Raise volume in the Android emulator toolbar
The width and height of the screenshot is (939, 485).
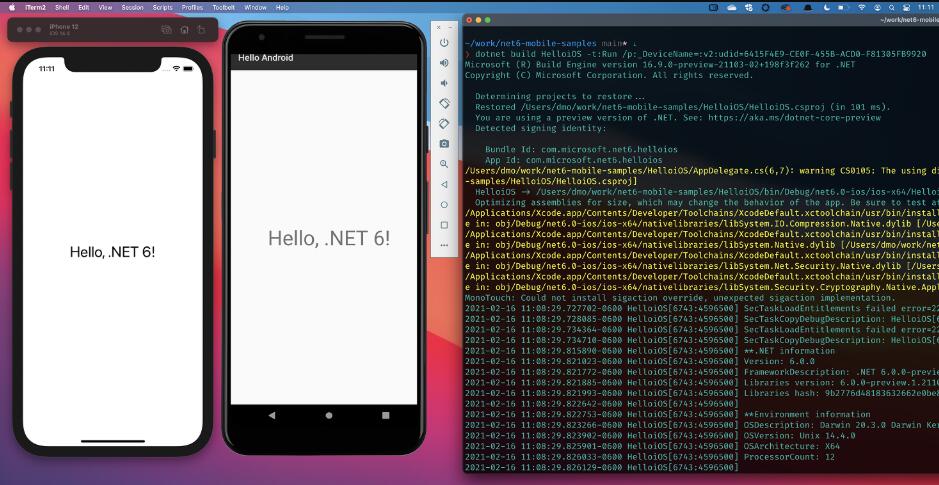tap(444, 63)
